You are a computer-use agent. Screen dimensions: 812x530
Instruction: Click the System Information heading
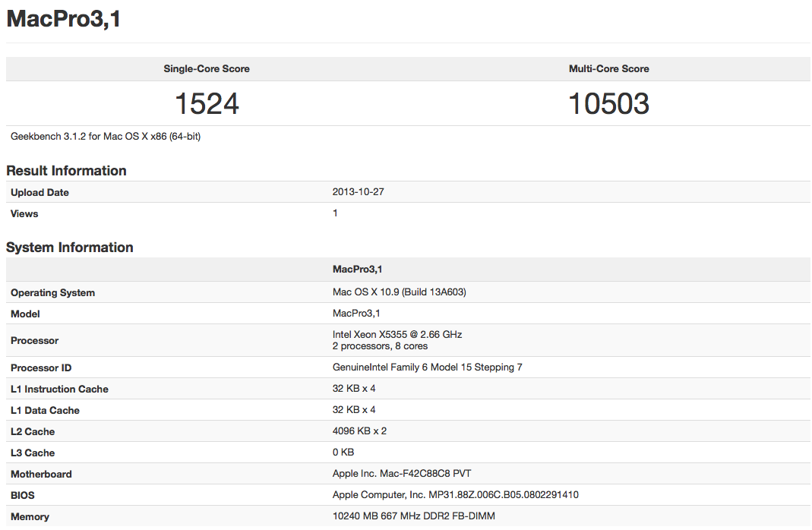point(70,248)
